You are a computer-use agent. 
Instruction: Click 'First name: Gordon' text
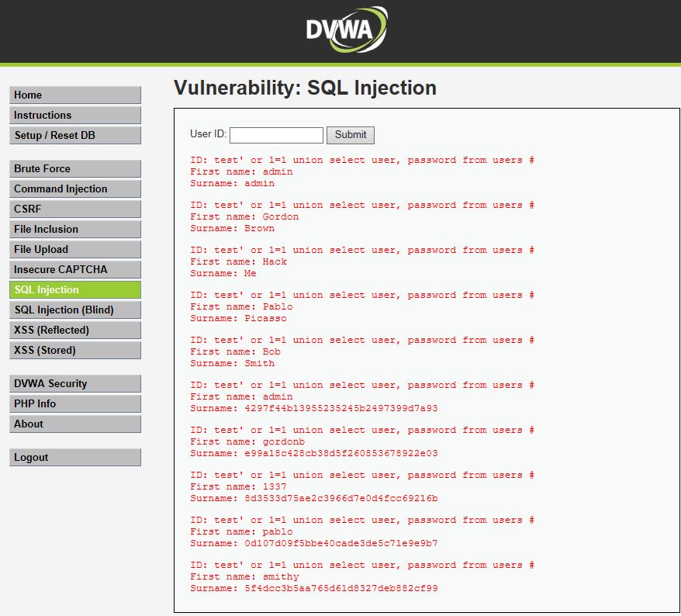pos(244,216)
